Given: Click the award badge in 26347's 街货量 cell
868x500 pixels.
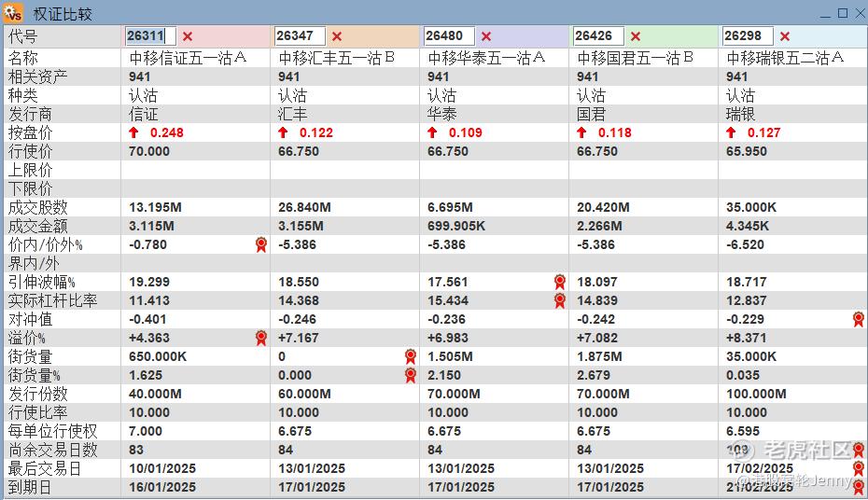Looking at the screenshot, I should coord(410,356).
